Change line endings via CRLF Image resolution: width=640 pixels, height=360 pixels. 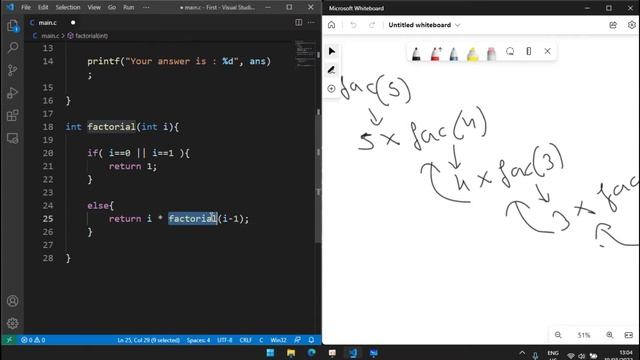pyautogui.click(x=246, y=340)
